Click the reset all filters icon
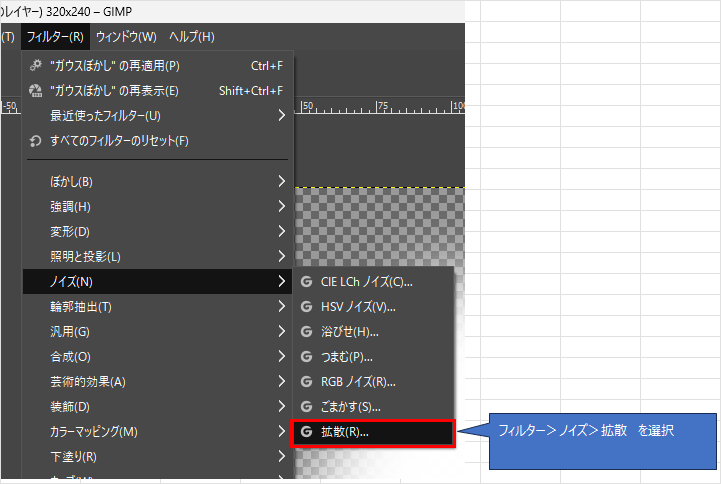The height and width of the screenshot is (484, 721). point(36,140)
